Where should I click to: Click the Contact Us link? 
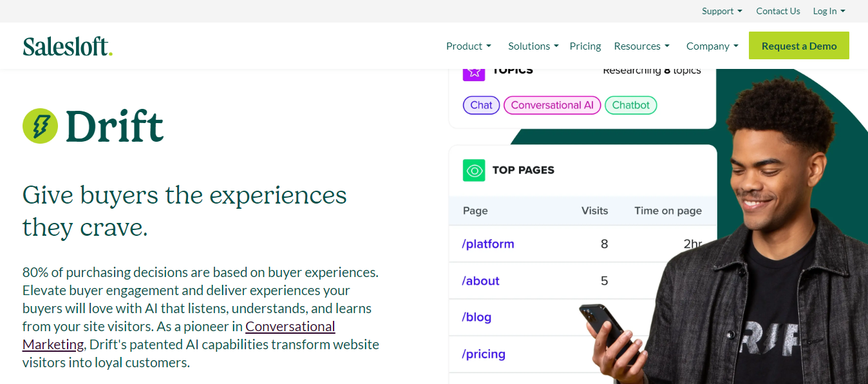778,11
